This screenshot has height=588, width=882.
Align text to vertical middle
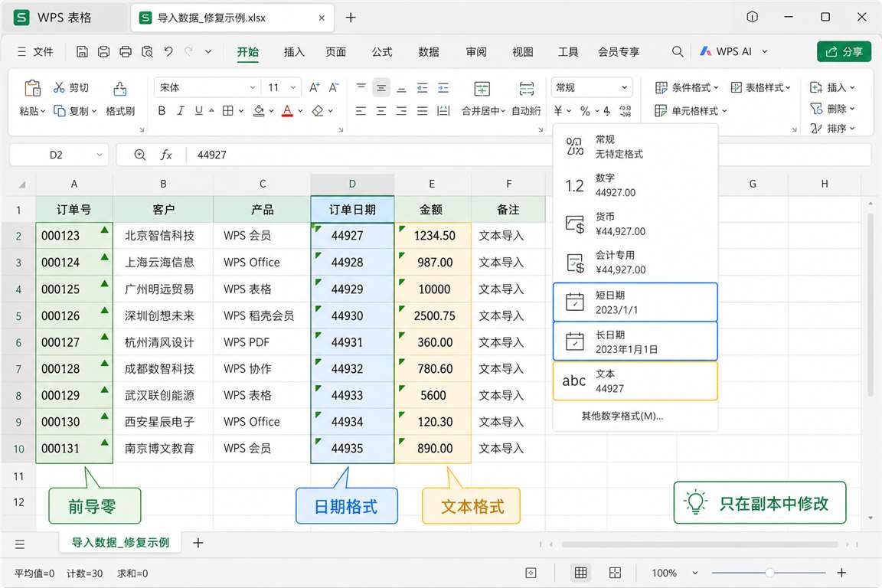(x=381, y=88)
